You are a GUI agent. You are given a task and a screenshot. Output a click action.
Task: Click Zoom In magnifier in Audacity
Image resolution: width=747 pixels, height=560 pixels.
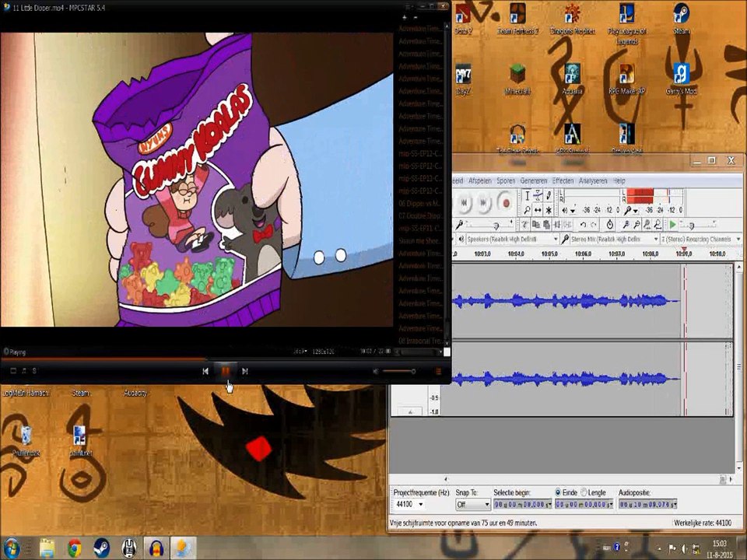[626, 225]
